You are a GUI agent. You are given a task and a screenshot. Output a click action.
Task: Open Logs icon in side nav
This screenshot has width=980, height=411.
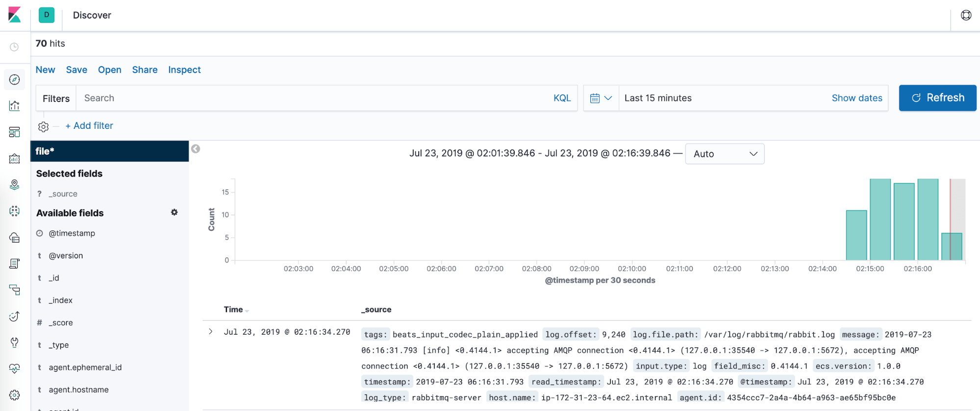click(x=15, y=264)
